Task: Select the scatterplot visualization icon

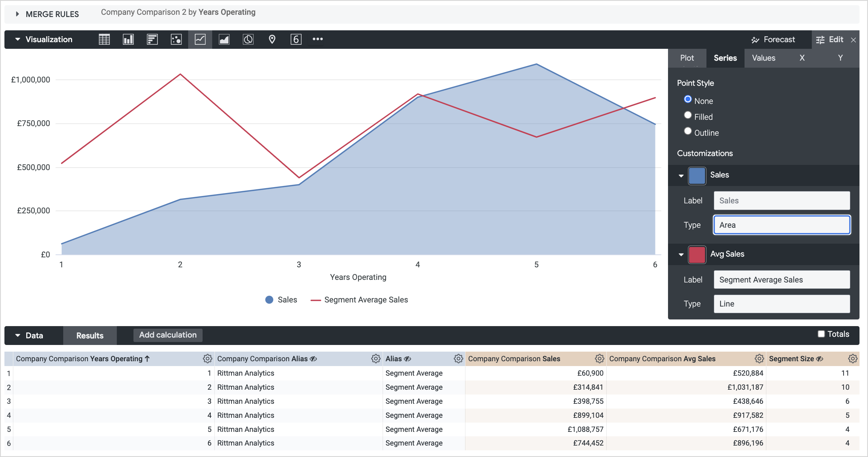Action: point(176,39)
